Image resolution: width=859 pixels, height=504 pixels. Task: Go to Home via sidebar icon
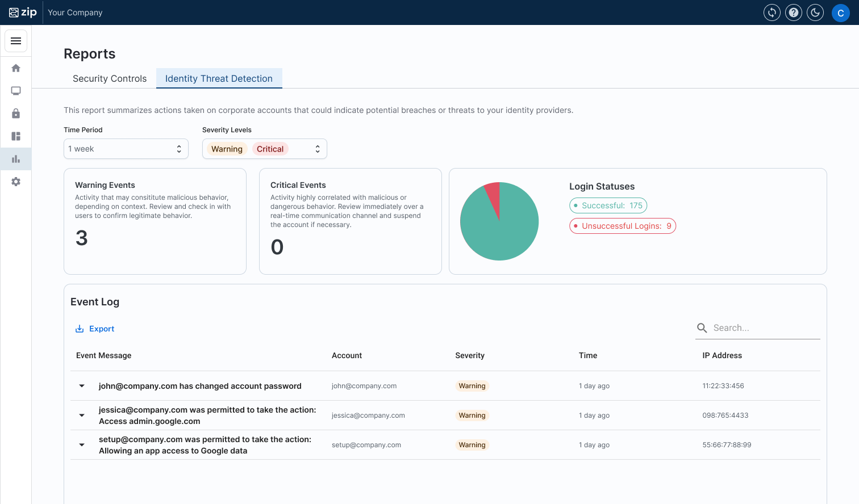(x=16, y=68)
